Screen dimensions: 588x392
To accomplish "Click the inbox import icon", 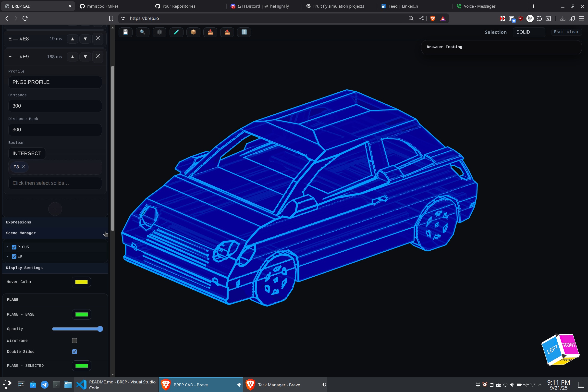I will tap(210, 32).
